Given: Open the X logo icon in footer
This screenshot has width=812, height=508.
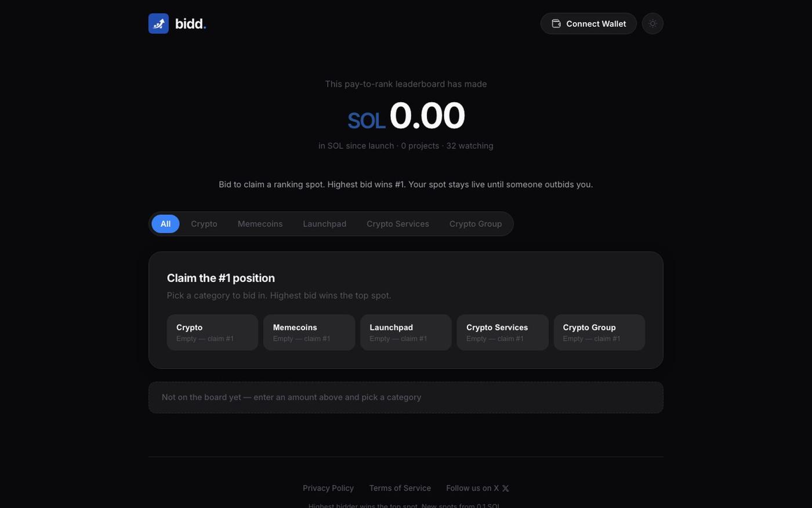Looking at the screenshot, I should coord(505,488).
